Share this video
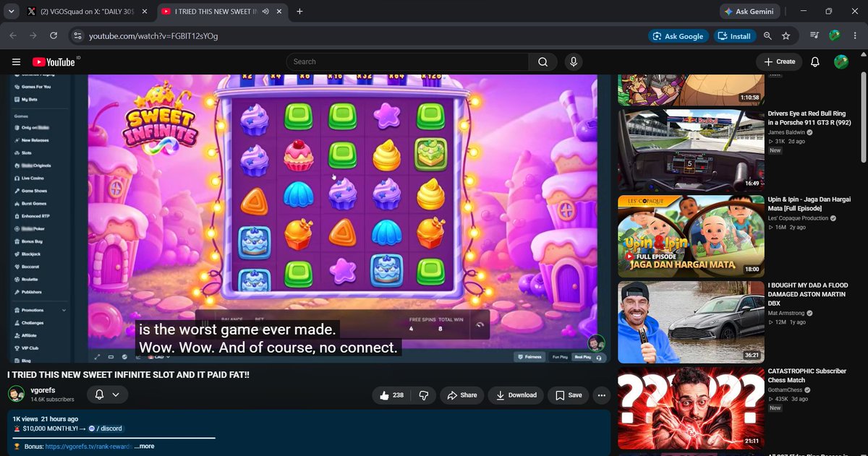The image size is (868, 456). (462, 395)
